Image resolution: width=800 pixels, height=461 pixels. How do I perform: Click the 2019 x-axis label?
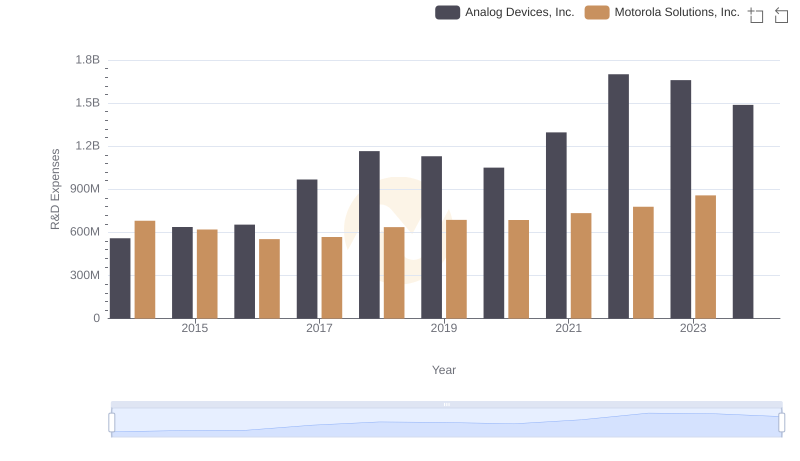444,328
